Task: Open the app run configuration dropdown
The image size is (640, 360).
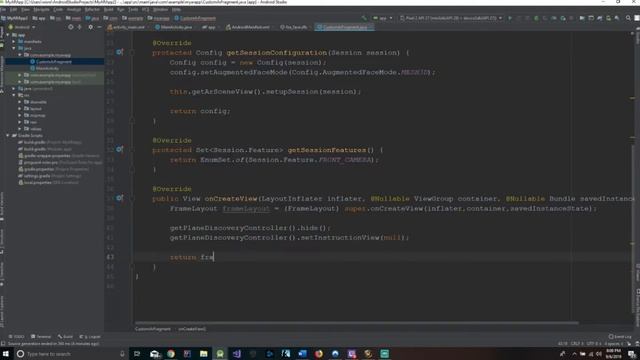Action: point(382,18)
